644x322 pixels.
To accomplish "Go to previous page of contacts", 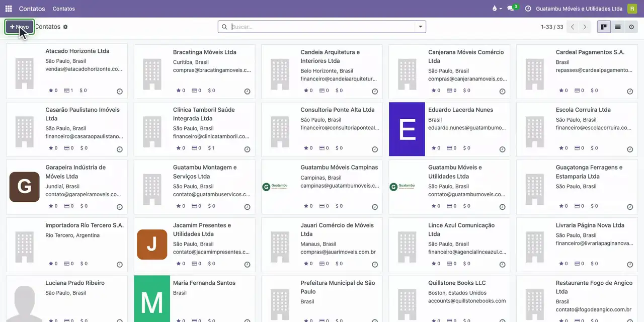I will point(573,27).
